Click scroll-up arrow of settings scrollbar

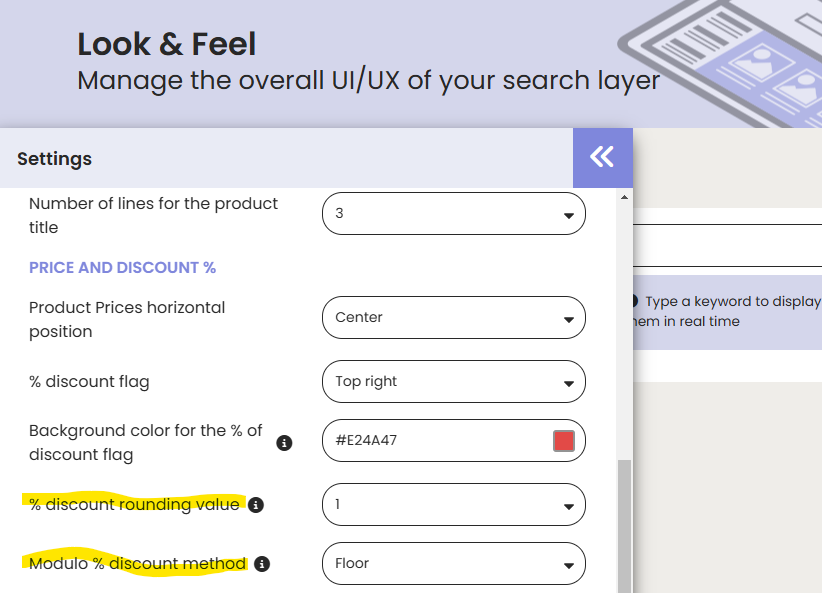626,197
